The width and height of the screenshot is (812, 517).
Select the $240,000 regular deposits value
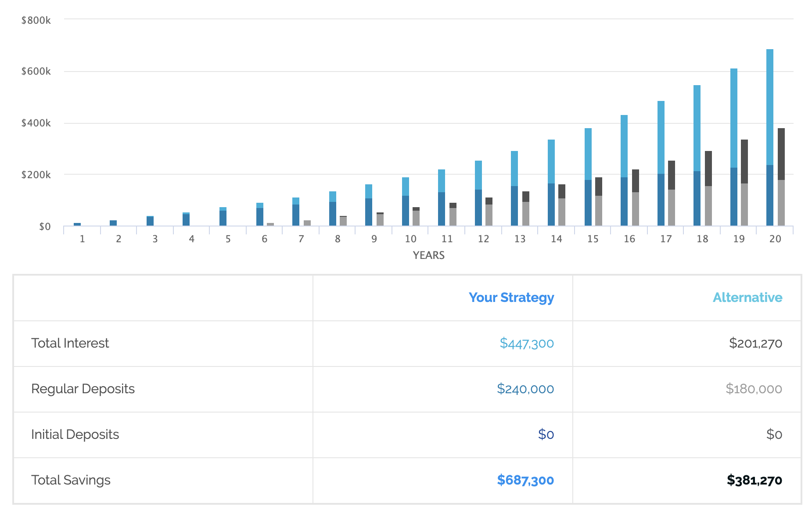click(x=525, y=389)
